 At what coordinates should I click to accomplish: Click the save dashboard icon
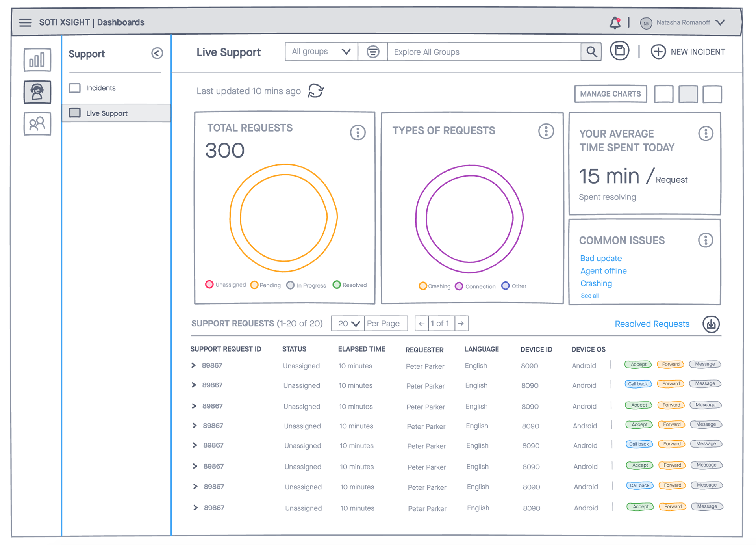click(x=619, y=51)
